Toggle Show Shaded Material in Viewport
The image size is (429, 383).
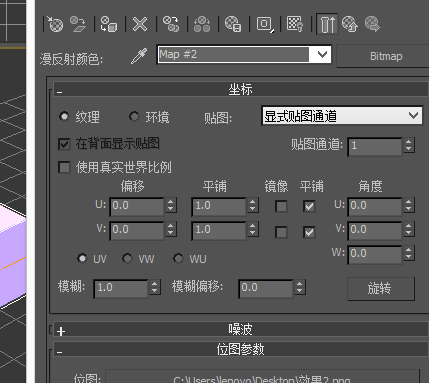coord(295,24)
